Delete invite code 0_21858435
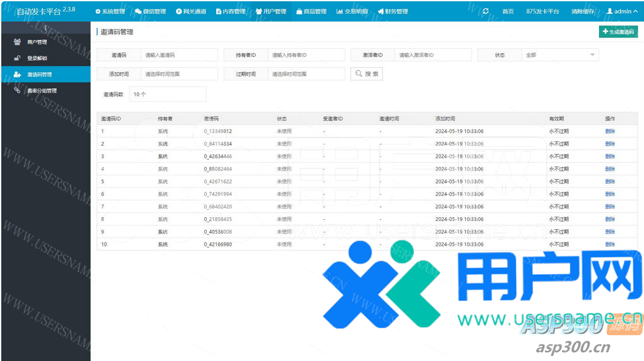The height and width of the screenshot is (361, 644). (x=610, y=219)
